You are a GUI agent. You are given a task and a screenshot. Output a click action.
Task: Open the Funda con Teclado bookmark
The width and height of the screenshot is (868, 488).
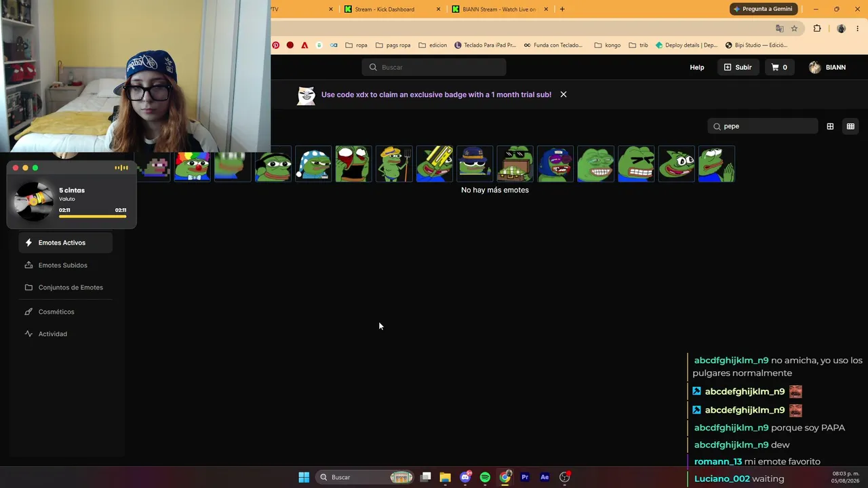553,45
